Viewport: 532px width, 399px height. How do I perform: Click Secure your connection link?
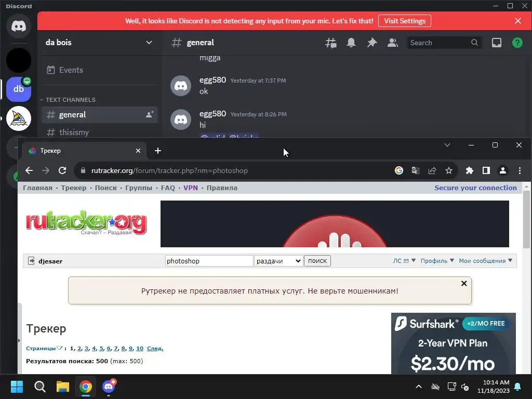click(476, 188)
